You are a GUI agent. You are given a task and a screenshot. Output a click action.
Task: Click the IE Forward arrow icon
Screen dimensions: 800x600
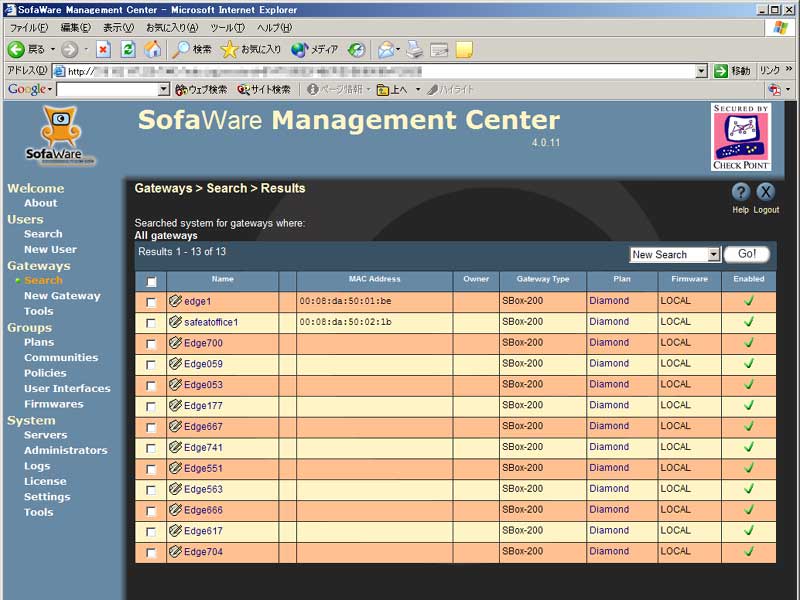[69, 49]
